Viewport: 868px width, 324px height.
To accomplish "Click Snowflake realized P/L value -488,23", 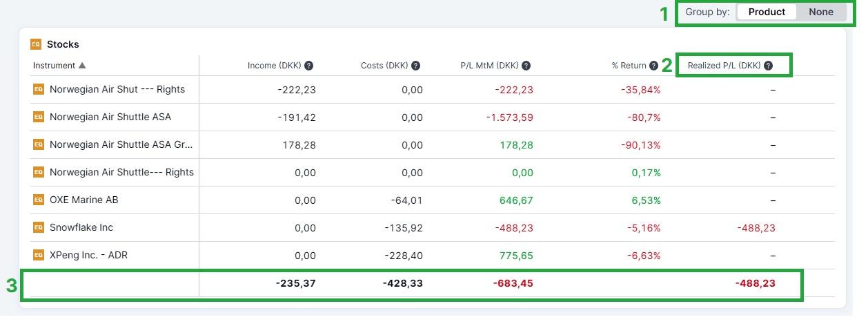I will click(756, 227).
